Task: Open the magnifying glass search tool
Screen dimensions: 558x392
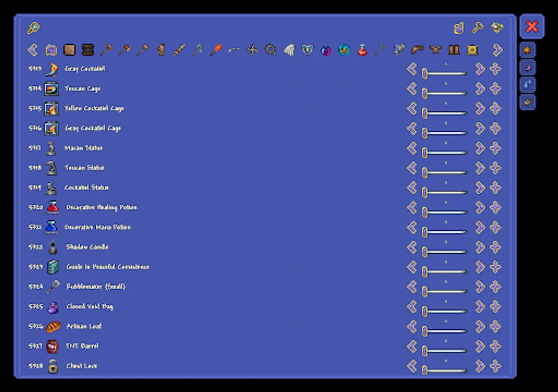Action: point(34,28)
